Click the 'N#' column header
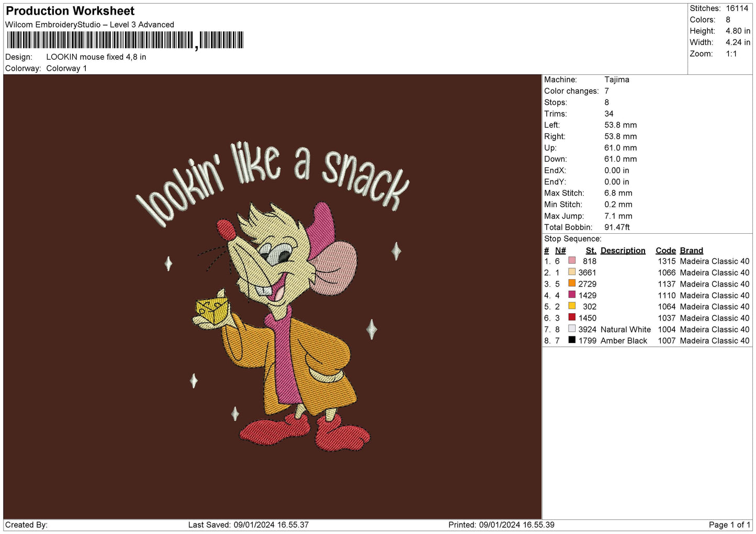756x534 pixels. pyautogui.click(x=560, y=251)
